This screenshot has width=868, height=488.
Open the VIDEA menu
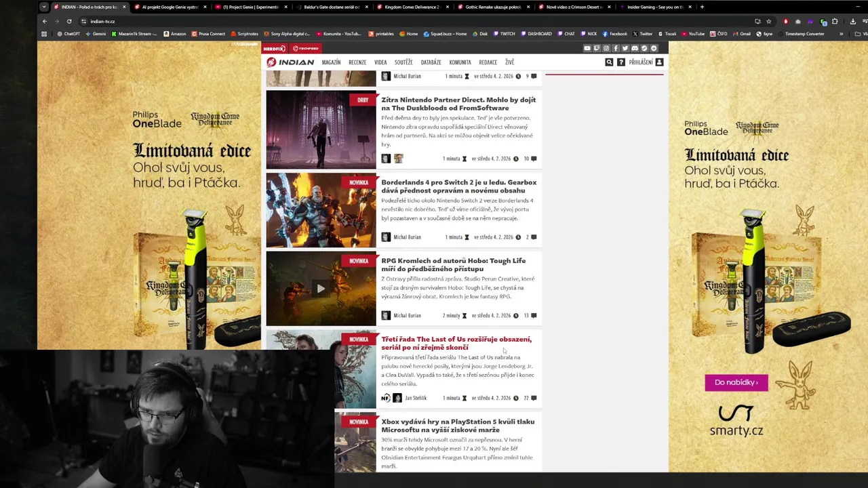coord(380,62)
